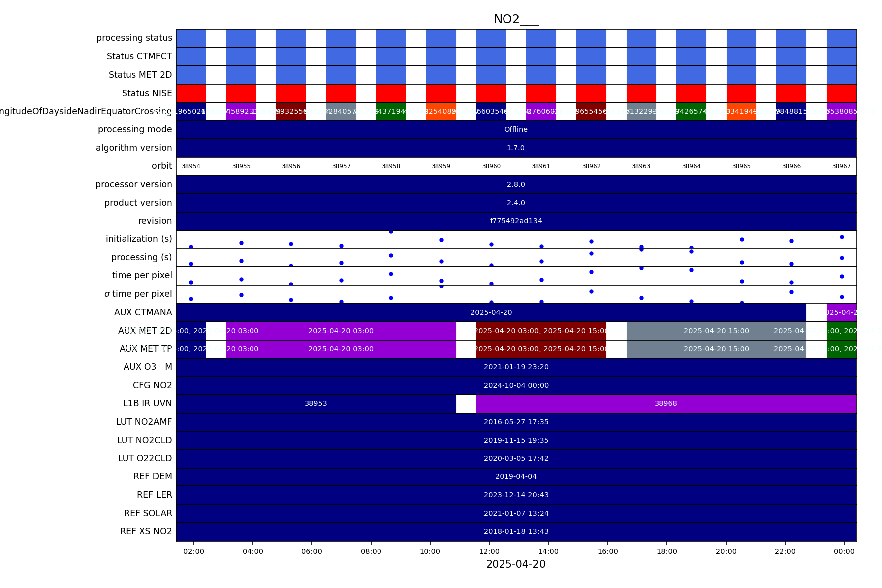Click the REF DEM 2019-04-04 value
Viewport: 882px width, 588px height.
[x=515, y=476]
